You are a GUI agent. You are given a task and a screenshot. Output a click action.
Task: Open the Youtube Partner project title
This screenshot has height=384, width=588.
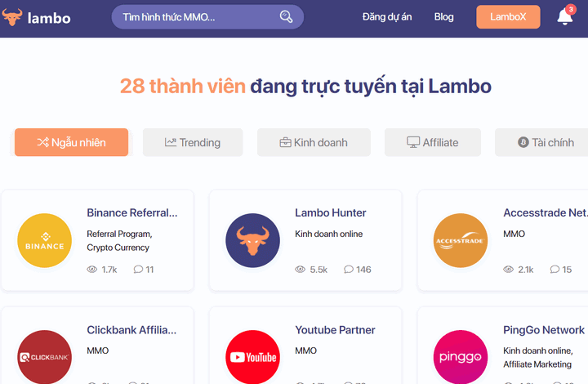(x=335, y=329)
